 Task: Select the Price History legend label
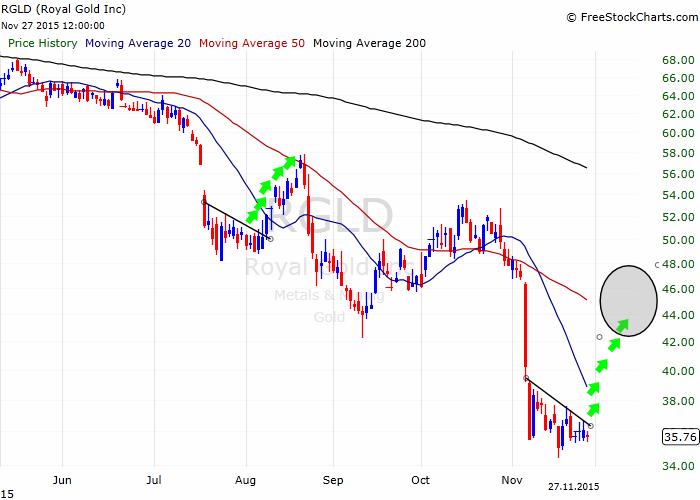[43, 43]
